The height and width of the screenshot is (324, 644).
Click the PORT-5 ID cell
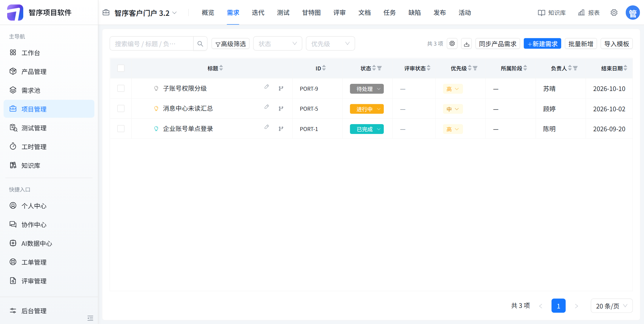click(309, 109)
